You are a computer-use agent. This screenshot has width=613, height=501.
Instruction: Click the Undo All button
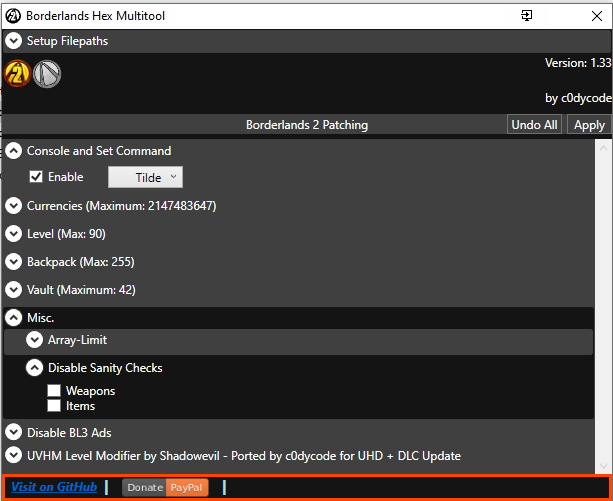[534, 125]
